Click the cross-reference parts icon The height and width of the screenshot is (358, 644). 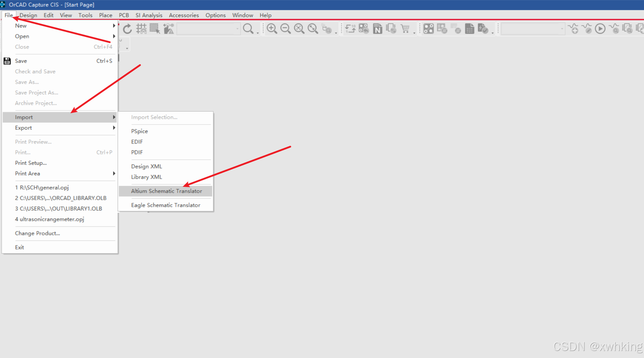(x=391, y=28)
